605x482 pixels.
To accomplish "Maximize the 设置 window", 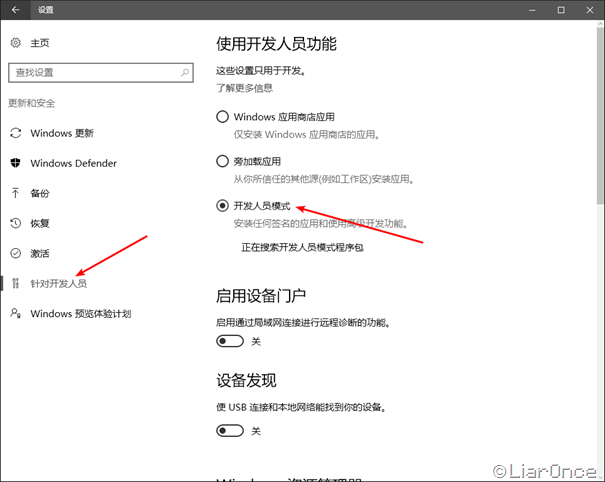I will tap(561, 10).
